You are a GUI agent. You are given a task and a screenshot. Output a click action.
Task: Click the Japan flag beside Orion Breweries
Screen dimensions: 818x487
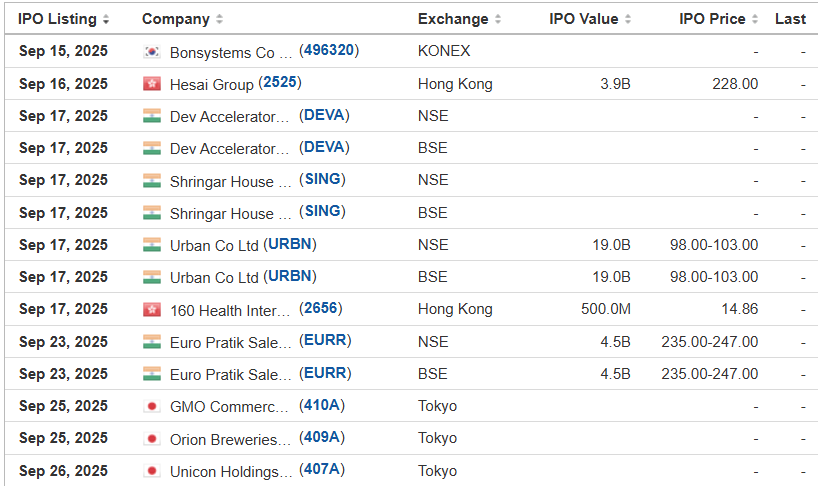152,439
